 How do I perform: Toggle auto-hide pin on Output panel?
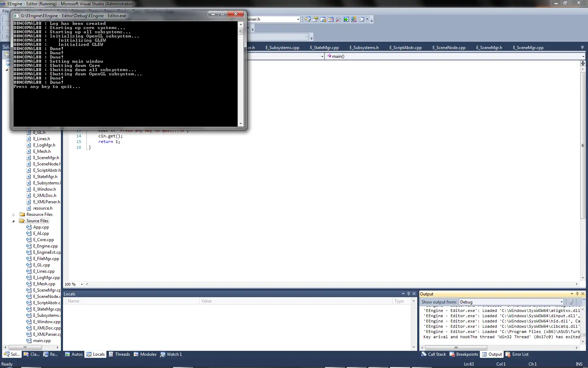pos(577,294)
